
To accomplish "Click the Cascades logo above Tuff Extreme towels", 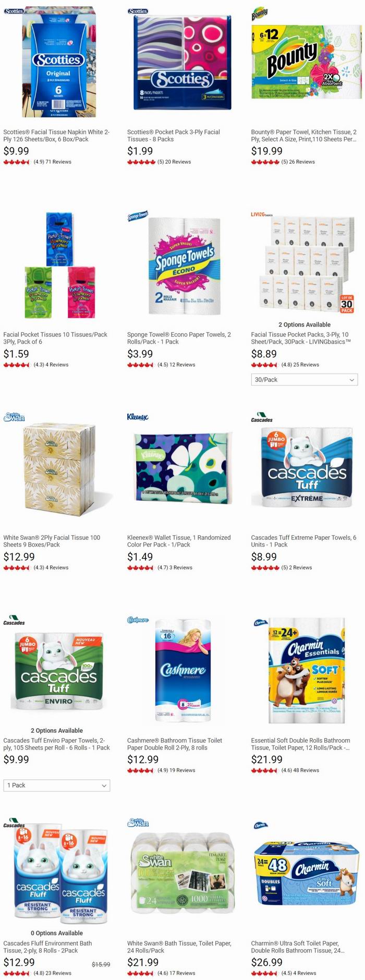I will 262,417.
